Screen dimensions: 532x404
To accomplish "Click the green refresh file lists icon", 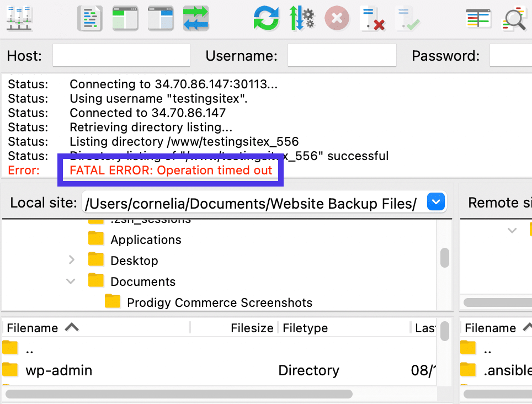I will click(267, 19).
